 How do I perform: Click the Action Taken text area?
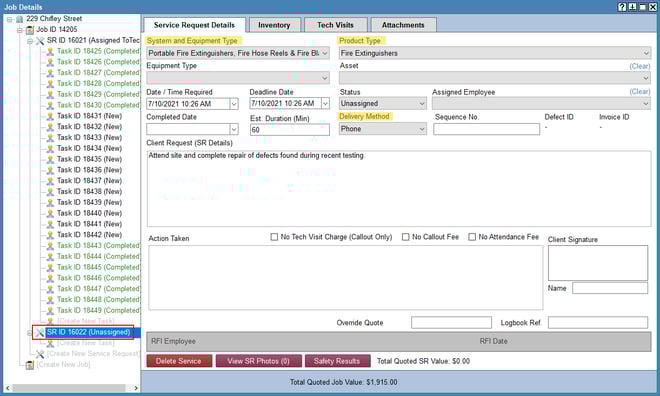pyautogui.click(x=346, y=278)
